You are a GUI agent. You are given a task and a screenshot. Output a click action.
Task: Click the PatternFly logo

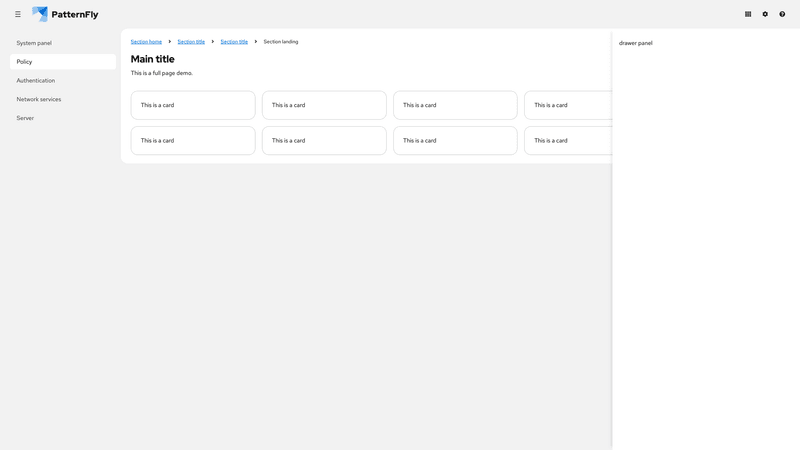coord(65,14)
